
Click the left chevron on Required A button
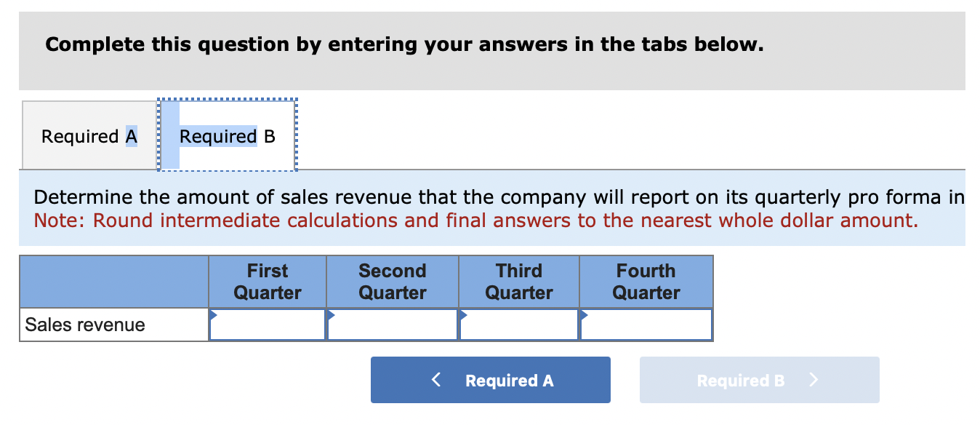(436, 379)
